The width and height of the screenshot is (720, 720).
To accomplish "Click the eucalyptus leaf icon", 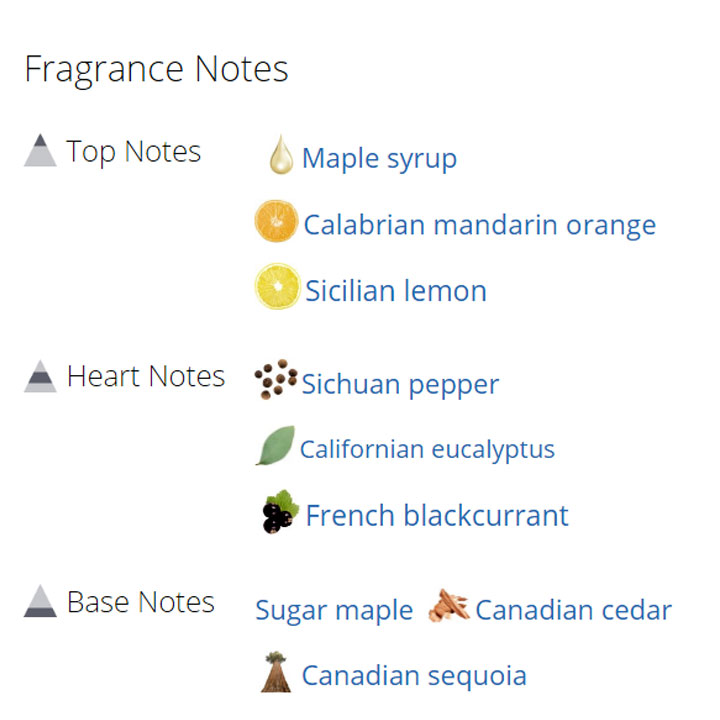I will (x=276, y=445).
